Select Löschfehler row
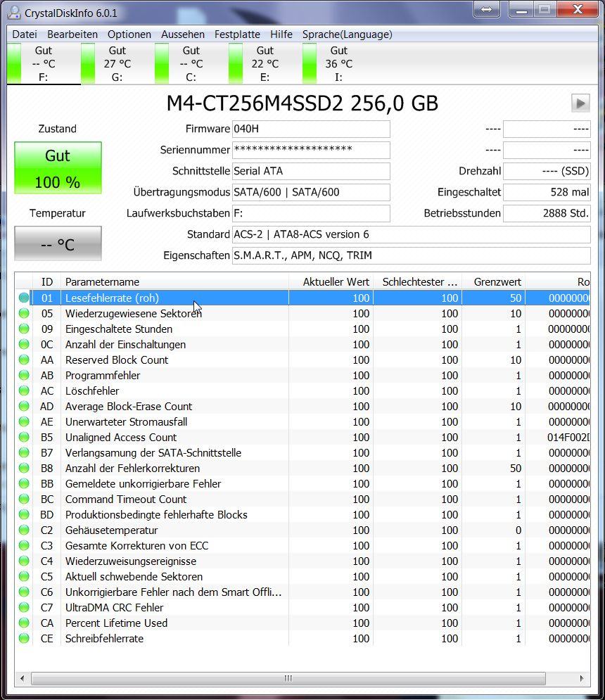The image size is (605, 700). click(302, 391)
